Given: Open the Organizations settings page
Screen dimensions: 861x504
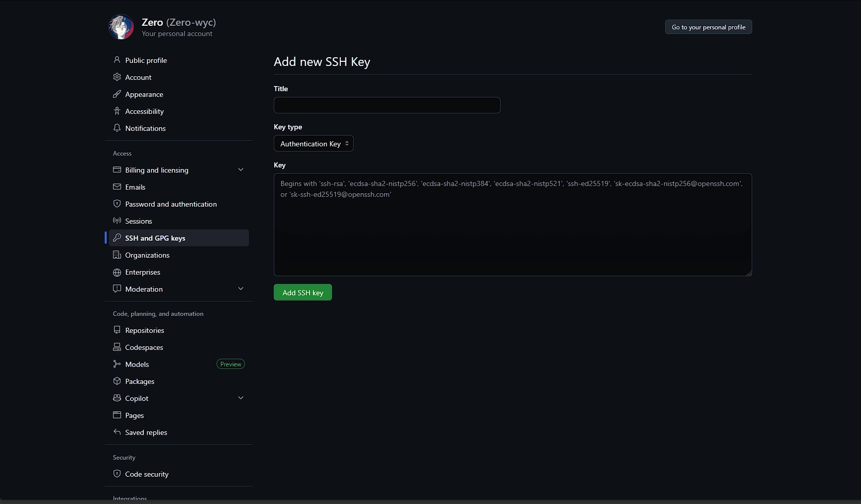Looking at the screenshot, I should pyautogui.click(x=147, y=255).
